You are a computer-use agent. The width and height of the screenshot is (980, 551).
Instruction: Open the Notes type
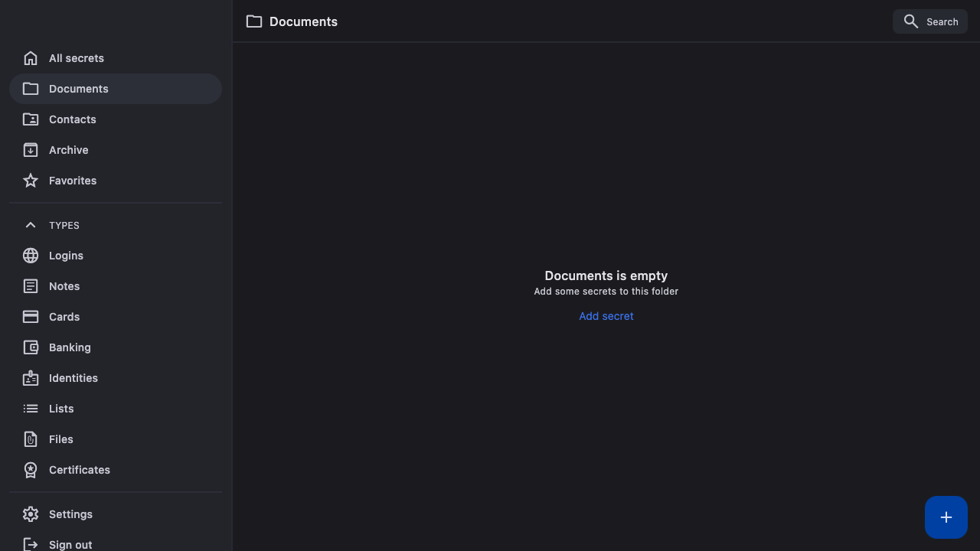(64, 286)
